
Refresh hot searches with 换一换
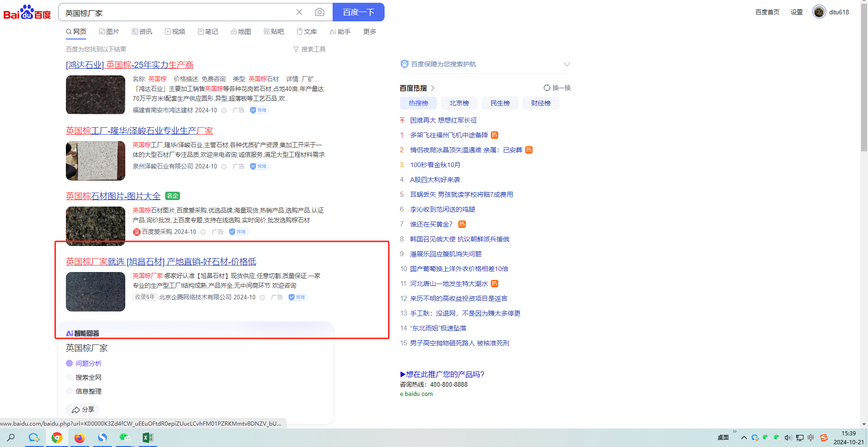click(557, 88)
